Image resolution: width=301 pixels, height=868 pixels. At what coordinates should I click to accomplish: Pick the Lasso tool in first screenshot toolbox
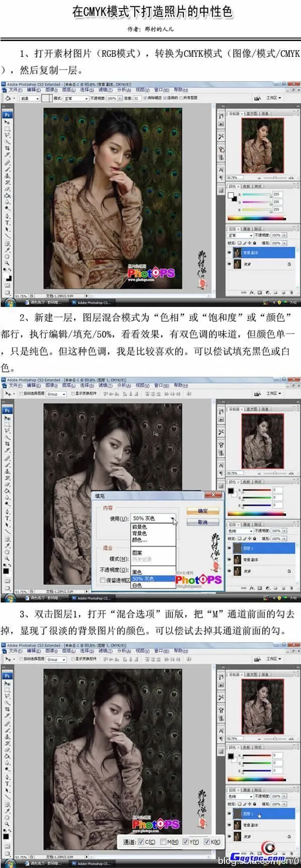point(7,135)
